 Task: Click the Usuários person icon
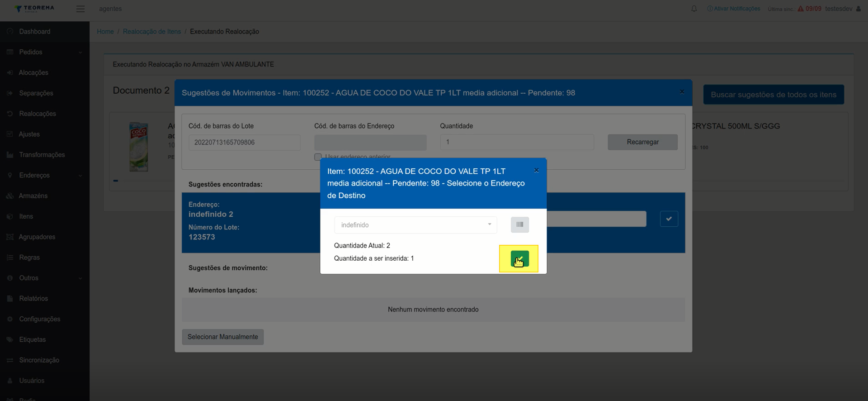pos(10,381)
